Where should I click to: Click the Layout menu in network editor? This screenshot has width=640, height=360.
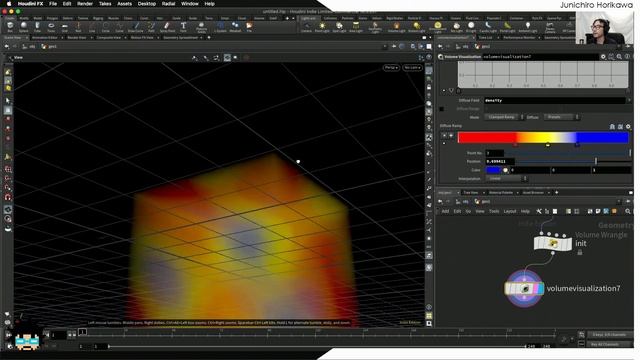click(509, 211)
